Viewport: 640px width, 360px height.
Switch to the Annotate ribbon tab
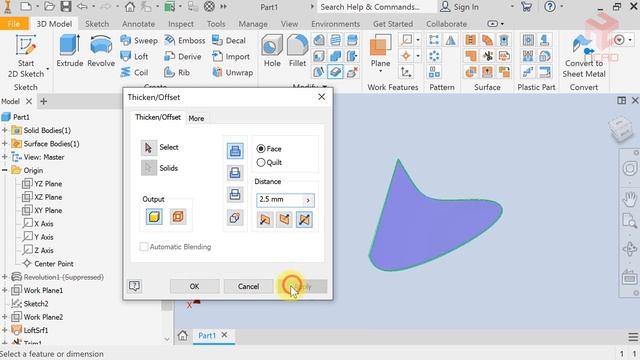tap(138, 24)
